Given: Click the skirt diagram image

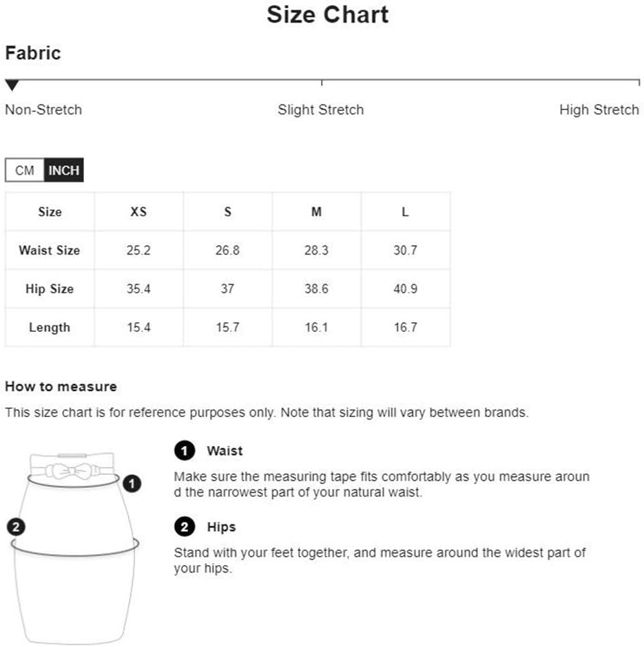Looking at the screenshot, I should pyautogui.click(x=74, y=548).
